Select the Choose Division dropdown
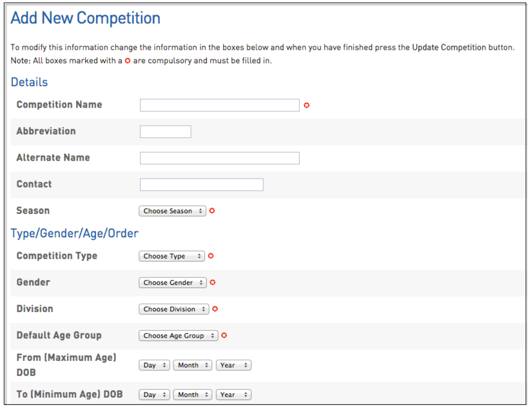Screen dimensions: 532x408 tap(173, 309)
